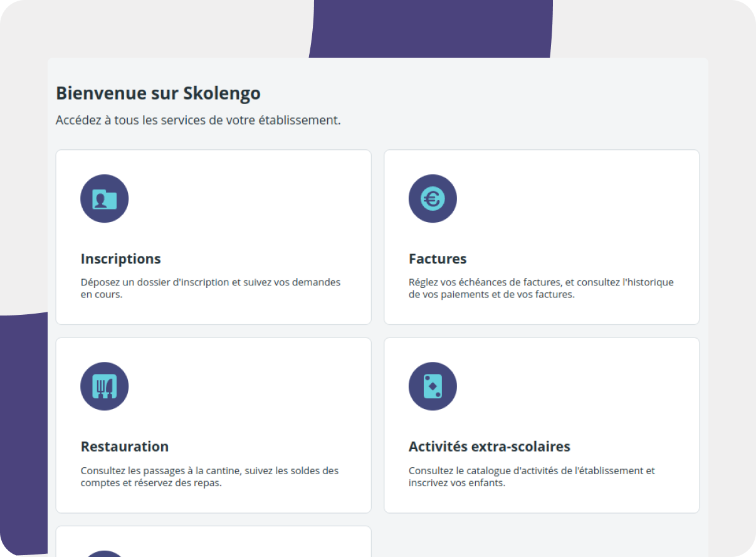Click the 'Déposez un dossier d'inscription' description
Image resolution: width=756 pixels, height=557 pixels.
(x=211, y=288)
